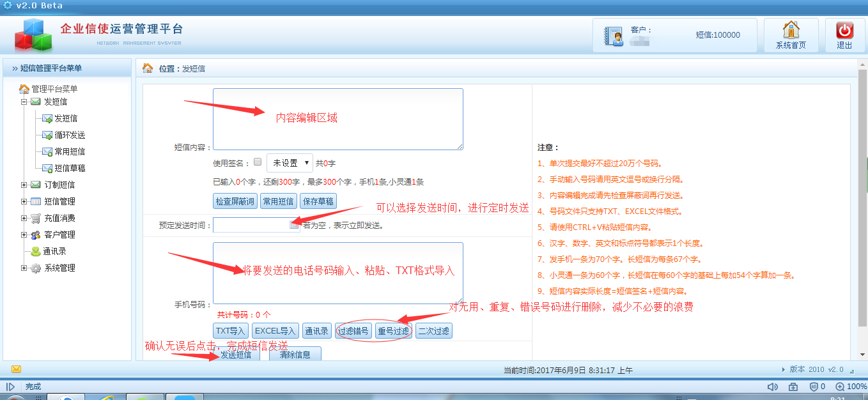Image resolution: width=868 pixels, height=400 pixels.
Task: Expand the 订制短信 tree node
Action: point(24,185)
